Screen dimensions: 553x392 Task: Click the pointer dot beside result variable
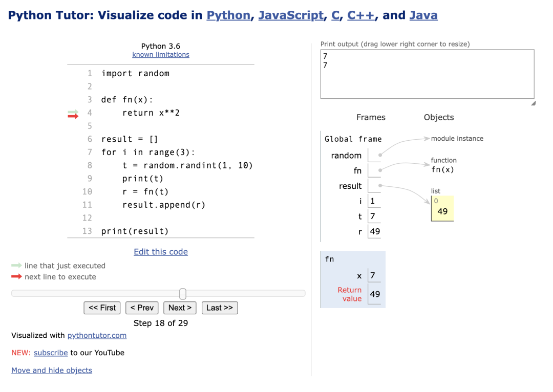(x=380, y=185)
